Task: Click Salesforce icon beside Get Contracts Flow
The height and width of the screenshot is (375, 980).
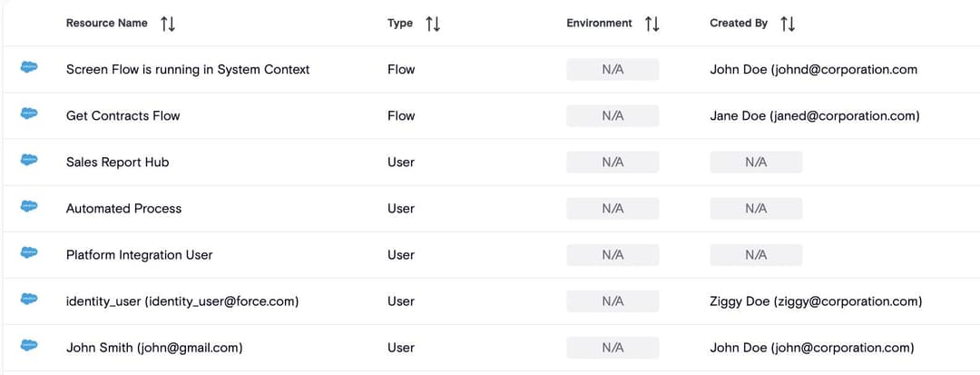Action: pyautogui.click(x=29, y=114)
